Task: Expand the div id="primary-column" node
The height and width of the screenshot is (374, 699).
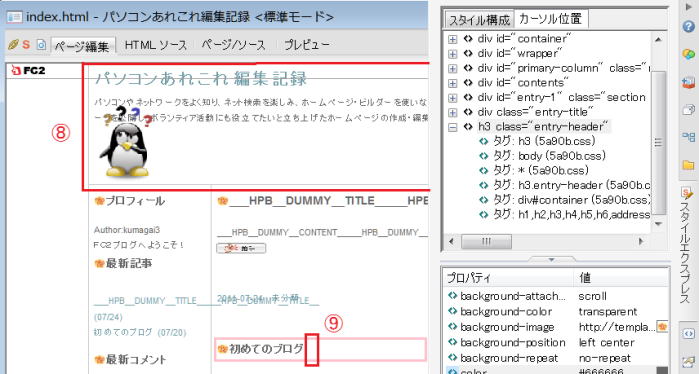Action: click(452, 69)
